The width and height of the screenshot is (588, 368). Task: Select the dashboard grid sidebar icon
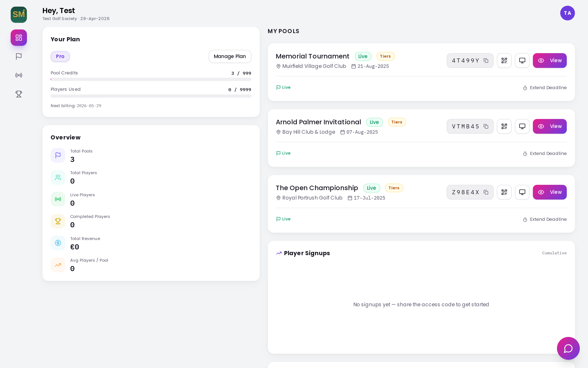[x=19, y=37]
